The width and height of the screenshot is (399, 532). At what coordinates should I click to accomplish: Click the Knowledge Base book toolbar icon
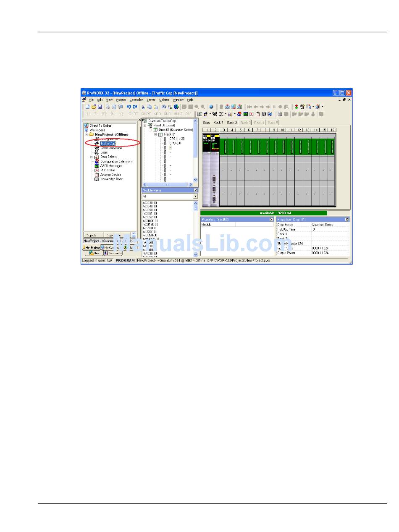pyautogui.click(x=264, y=114)
